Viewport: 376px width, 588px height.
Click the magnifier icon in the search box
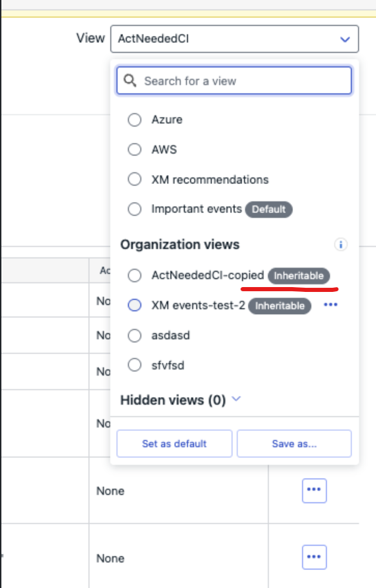130,81
